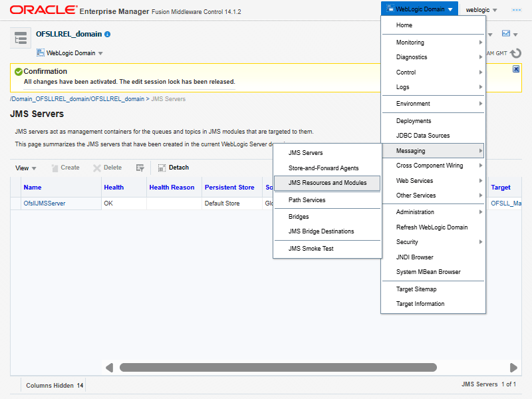Select JMS Bridge Destinations submenu item
Image resolution: width=532 pixels, height=399 pixels.
tap(327, 231)
